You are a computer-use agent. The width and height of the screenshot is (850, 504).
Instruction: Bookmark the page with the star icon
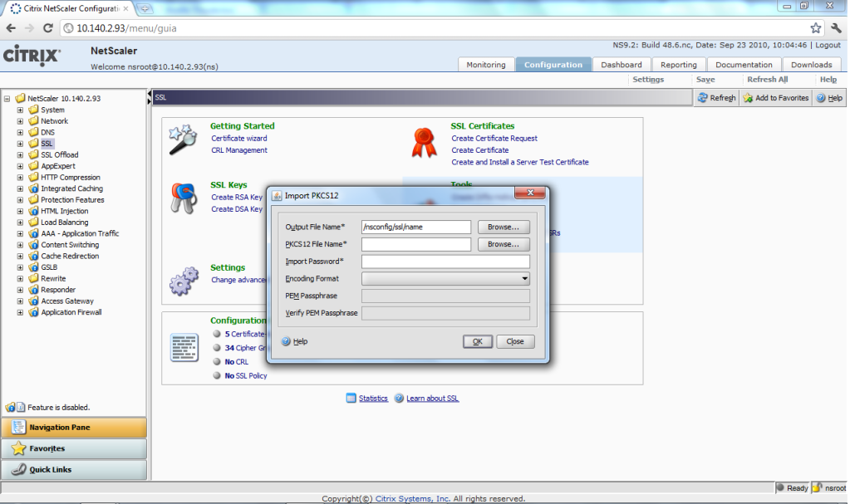(816, 28)
